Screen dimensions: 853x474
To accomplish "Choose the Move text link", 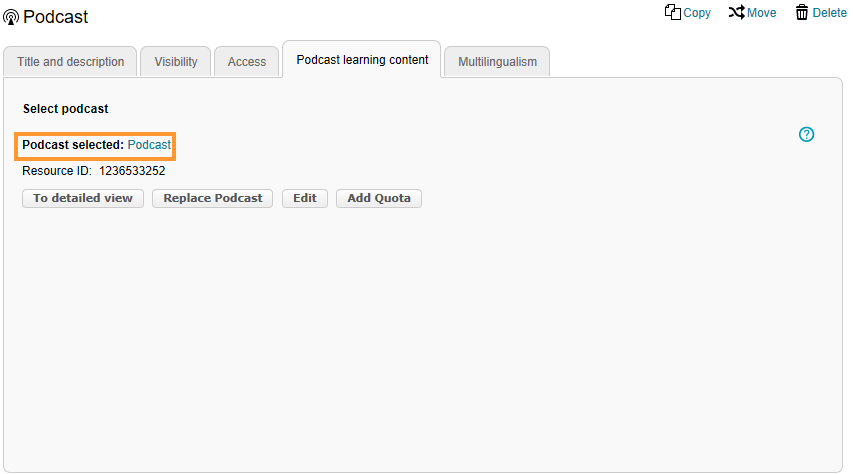I will [762, 13].
